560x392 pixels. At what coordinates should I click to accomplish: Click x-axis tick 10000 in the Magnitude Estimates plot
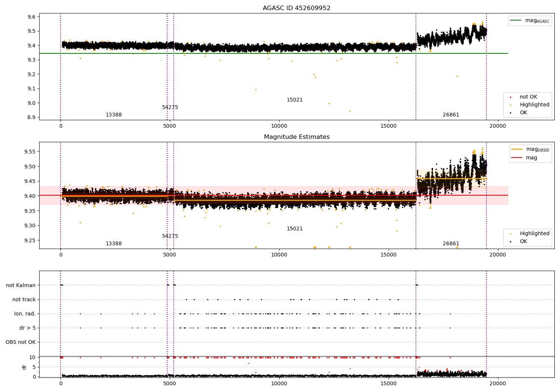(279, 255)
